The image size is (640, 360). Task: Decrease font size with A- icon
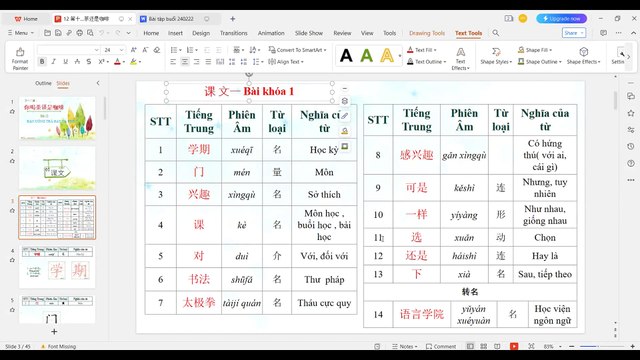tap(145, 50)
